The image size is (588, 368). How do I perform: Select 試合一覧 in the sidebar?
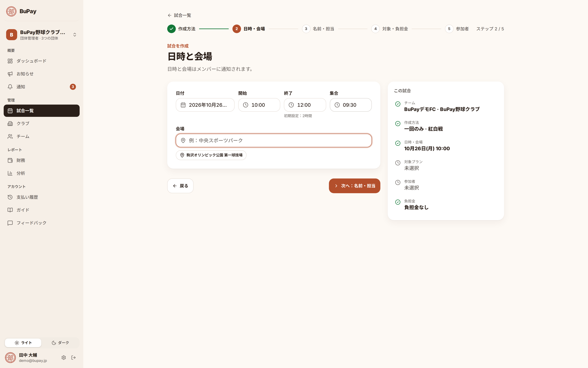click(x=41, y=111)
